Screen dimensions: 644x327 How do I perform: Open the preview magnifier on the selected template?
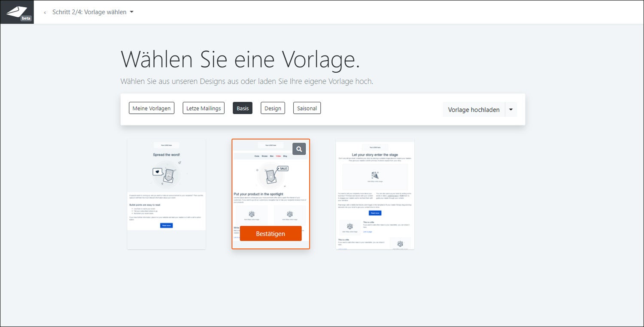299,149
